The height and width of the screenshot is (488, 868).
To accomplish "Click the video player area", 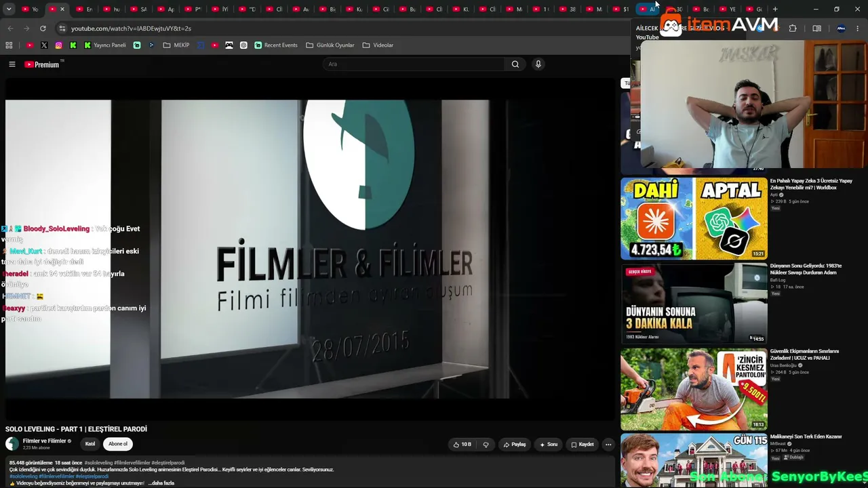I will pyautogui.click(x=309, y=249).
